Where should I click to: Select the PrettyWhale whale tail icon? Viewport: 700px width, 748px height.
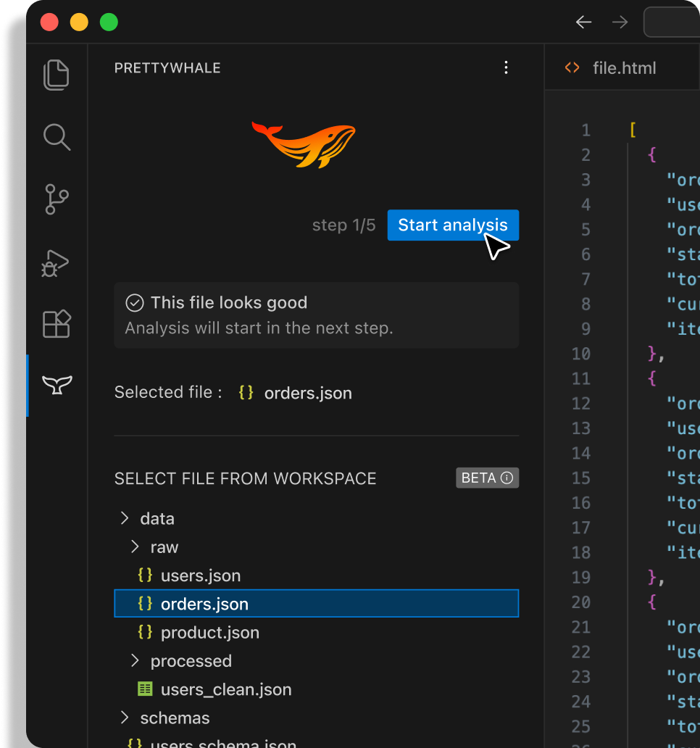[x=57, y=385]
